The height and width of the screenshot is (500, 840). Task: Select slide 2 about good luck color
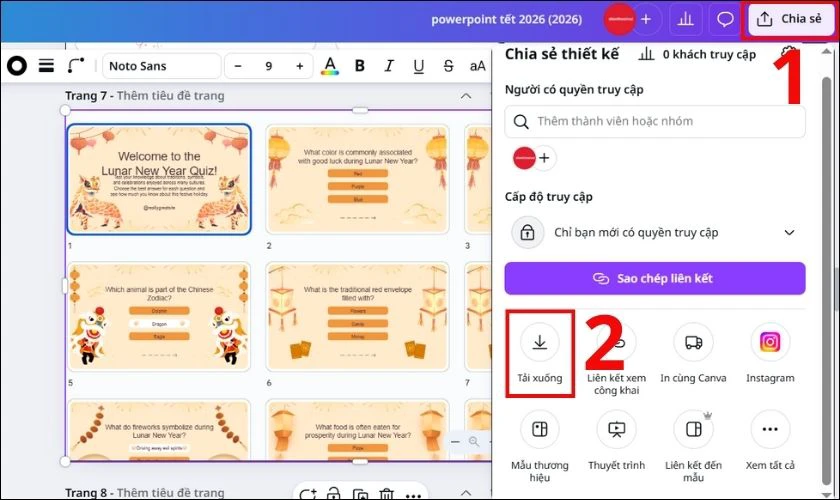(357, 180)
